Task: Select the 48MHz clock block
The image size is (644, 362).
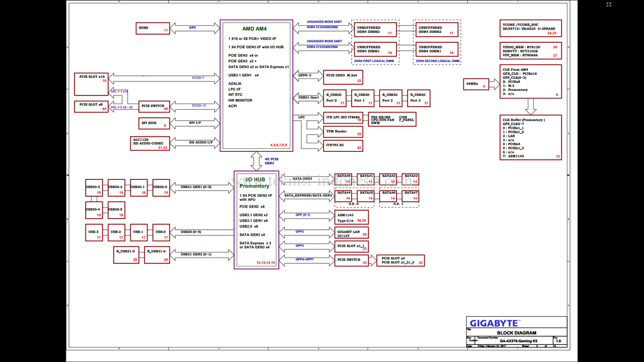Action: point(476,84)
